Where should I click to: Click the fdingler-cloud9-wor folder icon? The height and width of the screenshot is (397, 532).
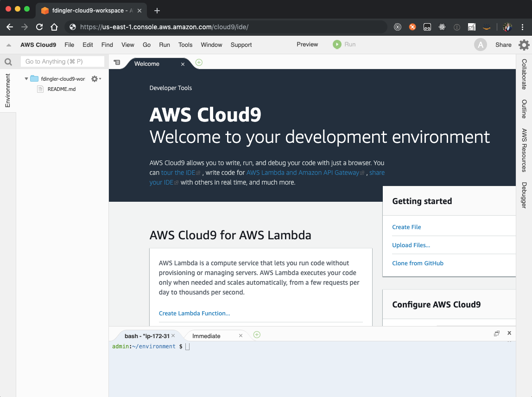point(34,79)
